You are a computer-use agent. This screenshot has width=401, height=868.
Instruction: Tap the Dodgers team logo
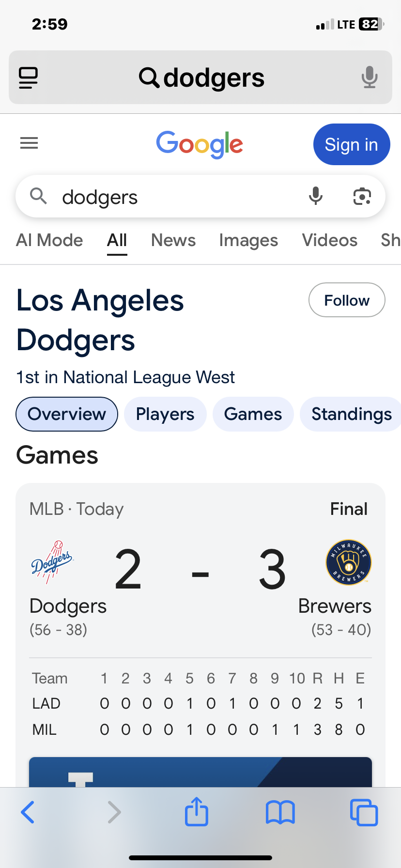tap(52, 562)
